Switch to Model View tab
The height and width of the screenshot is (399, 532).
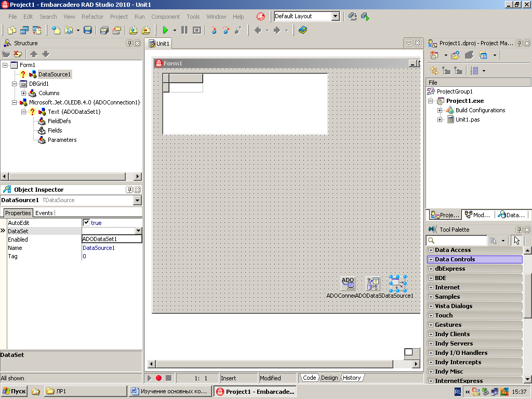click(477, 215)
